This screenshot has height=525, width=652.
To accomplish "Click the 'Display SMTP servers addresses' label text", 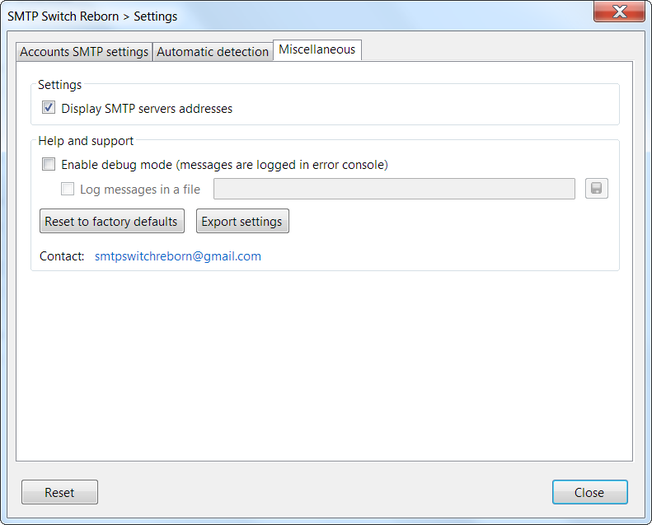I will click(147, 108).
